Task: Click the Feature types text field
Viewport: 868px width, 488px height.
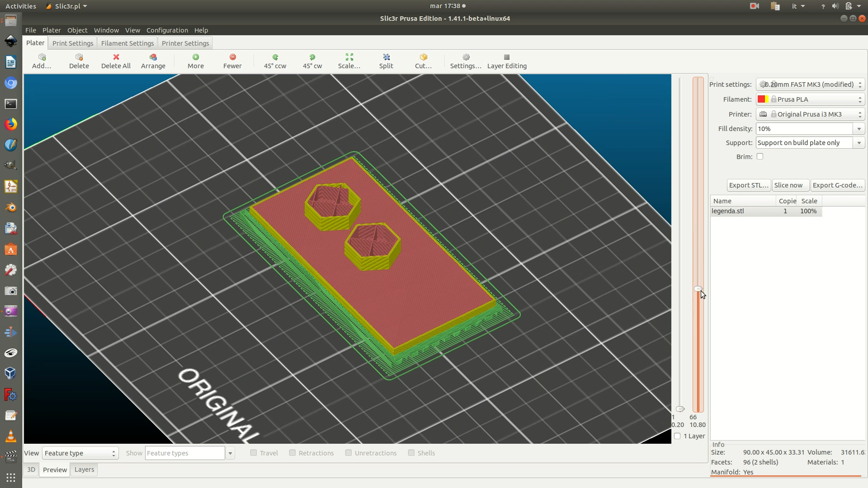Action: click(x=185, y=453)
